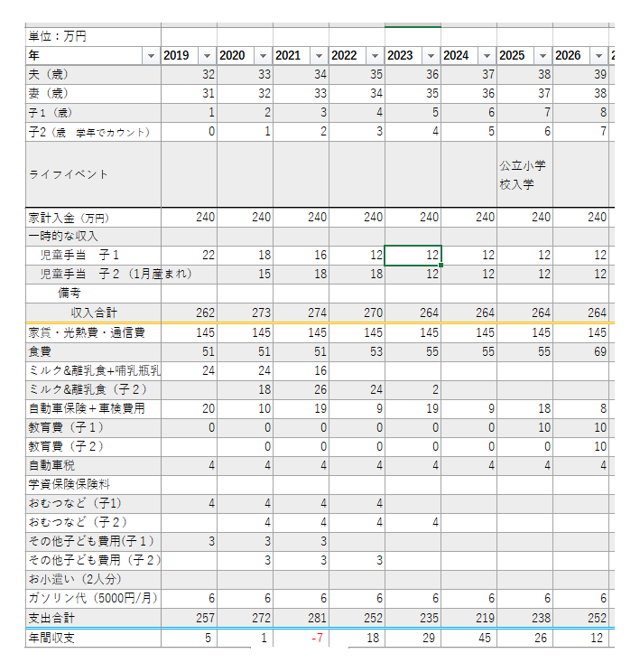This screenshot has height=672, width=640.
Task: Select the ミルク&離乳食（子2） row label
Action: (93, 389)
